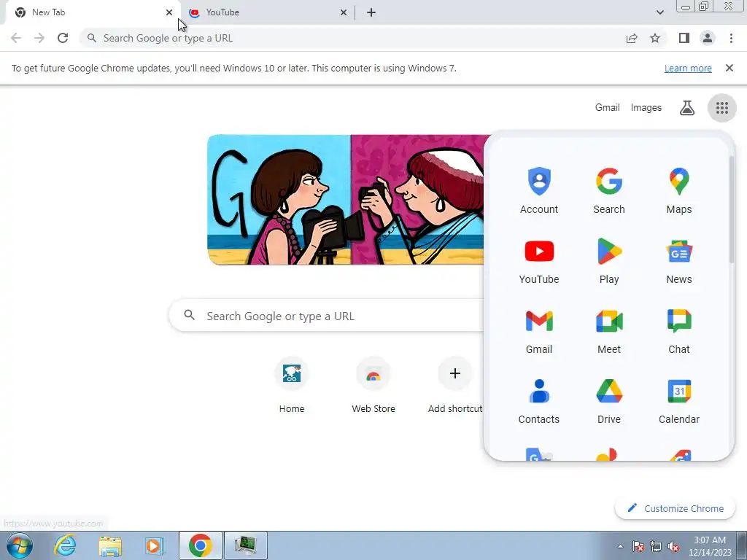Open the muted volume tray icon
Screen dimensions: 747x560
tap(673, 547)
